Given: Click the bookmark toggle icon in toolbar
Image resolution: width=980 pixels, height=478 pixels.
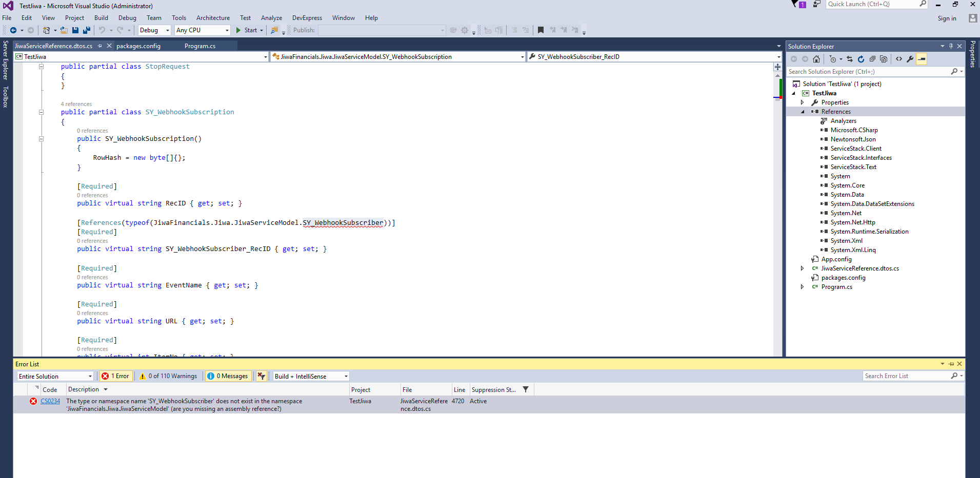Looking at the screenshot, I should pos(541,30).
